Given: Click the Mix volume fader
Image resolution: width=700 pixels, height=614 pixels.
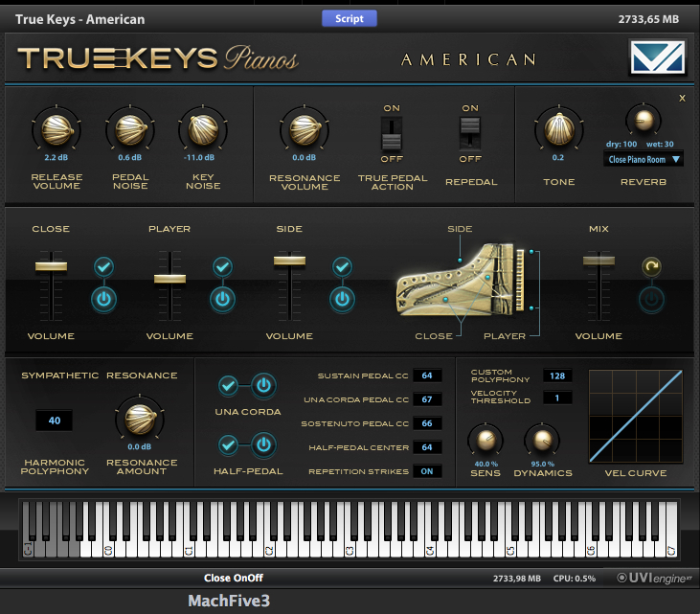Looking at the screenshot, I should [598, 261].
